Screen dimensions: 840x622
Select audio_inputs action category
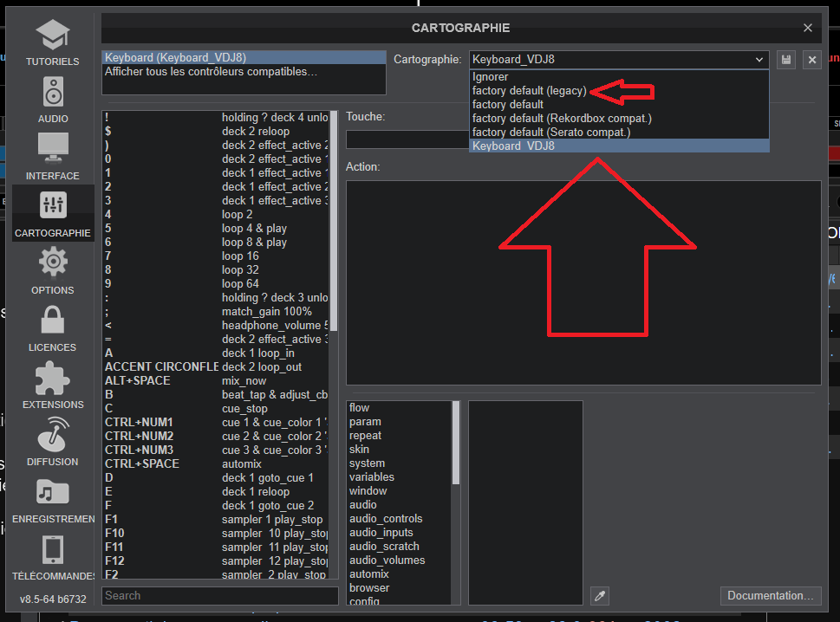click(399, 533)
